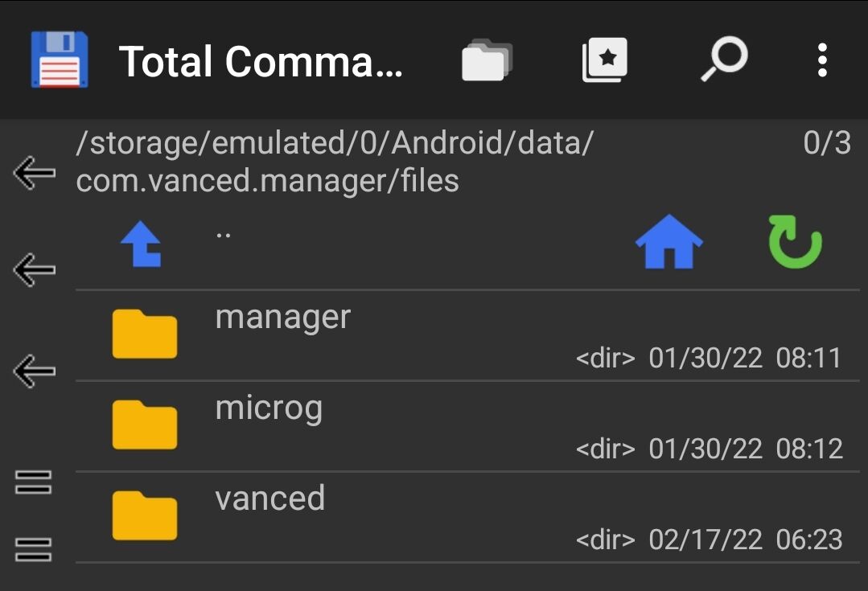868x591 pixels.
Task: Open the manager directory
Action: (467, 335)
